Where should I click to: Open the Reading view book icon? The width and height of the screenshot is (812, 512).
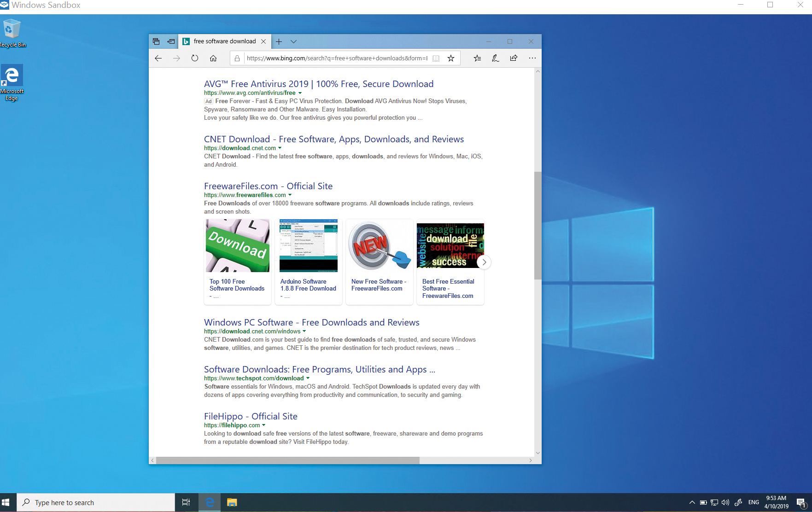tap(436, 58)
